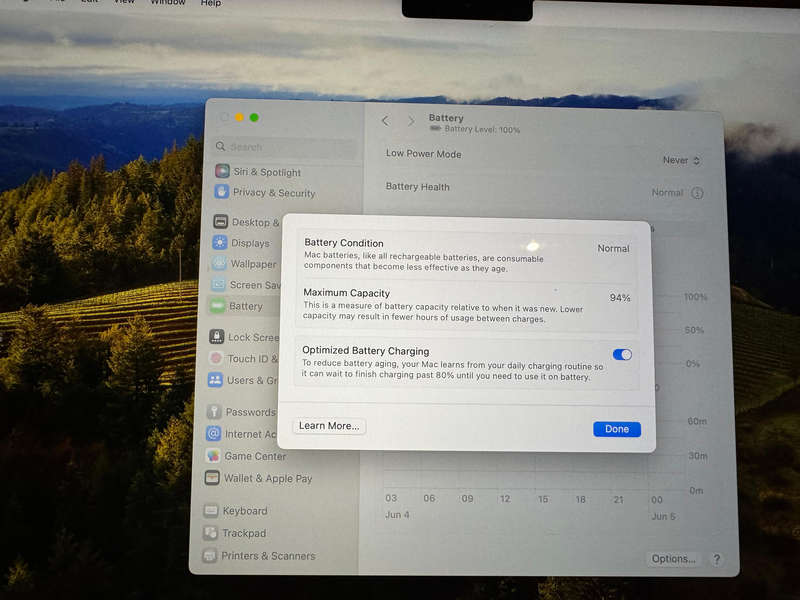Click the Wallpaper label in sidebar
The image size is (800, 600).
(254, 264)
